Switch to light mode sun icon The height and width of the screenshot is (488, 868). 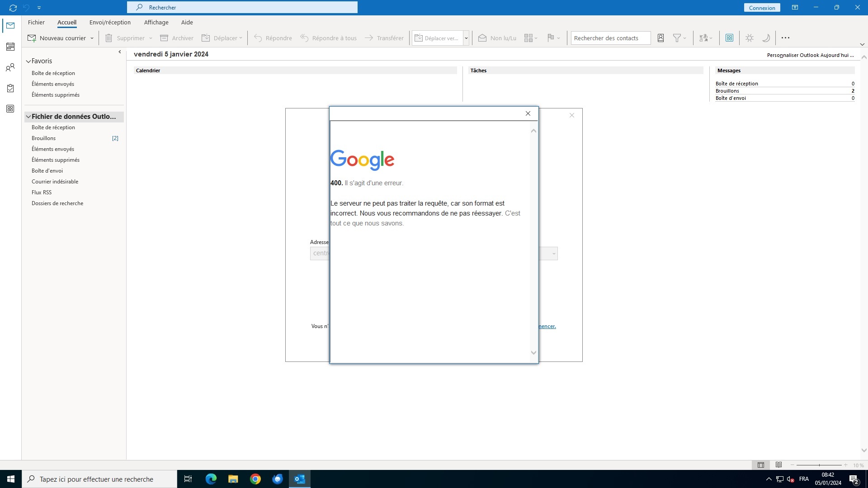point(750,38)
